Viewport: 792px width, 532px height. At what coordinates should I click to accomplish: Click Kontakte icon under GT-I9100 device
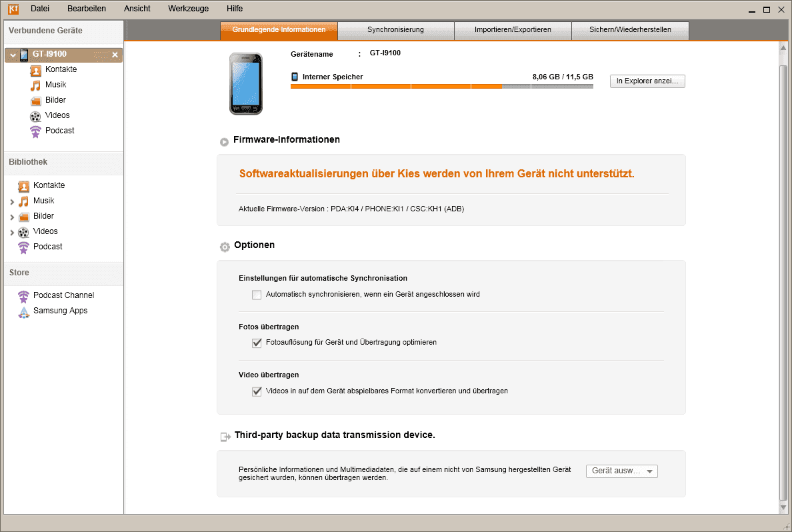tap(35, 70)
